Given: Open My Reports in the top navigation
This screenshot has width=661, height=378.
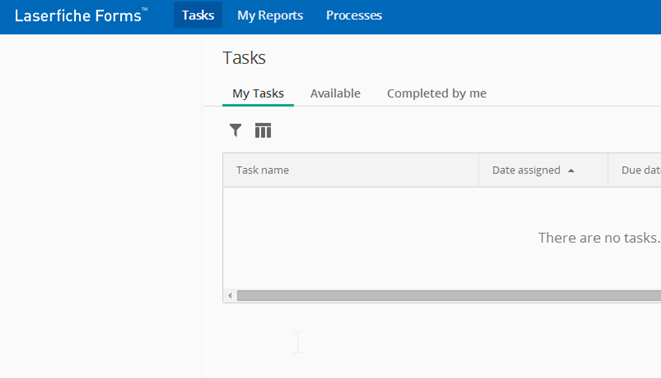Looking at the screenshot, I should 270,16.
